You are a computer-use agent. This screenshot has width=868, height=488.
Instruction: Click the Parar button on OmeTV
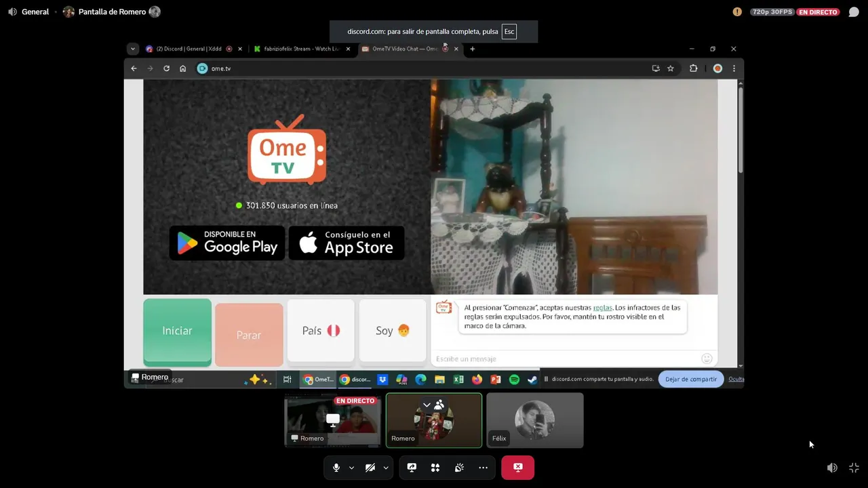(249, 335)
